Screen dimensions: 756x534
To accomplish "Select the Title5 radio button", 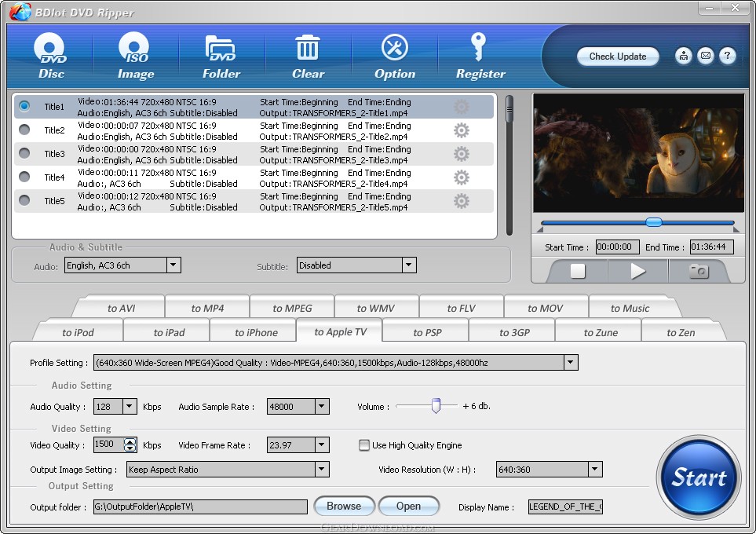I will pos(24,200).
